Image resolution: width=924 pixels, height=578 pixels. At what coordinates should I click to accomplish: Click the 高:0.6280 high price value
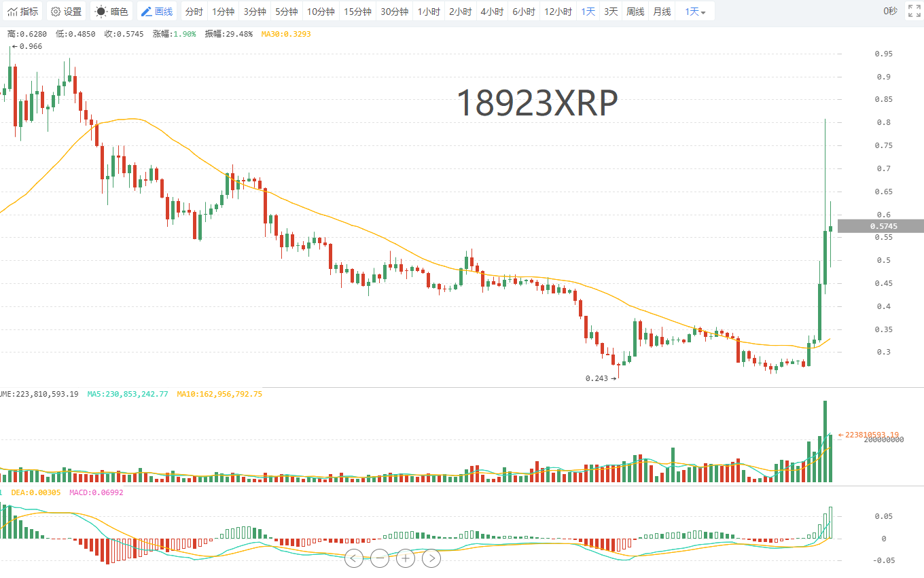point(27,33)
